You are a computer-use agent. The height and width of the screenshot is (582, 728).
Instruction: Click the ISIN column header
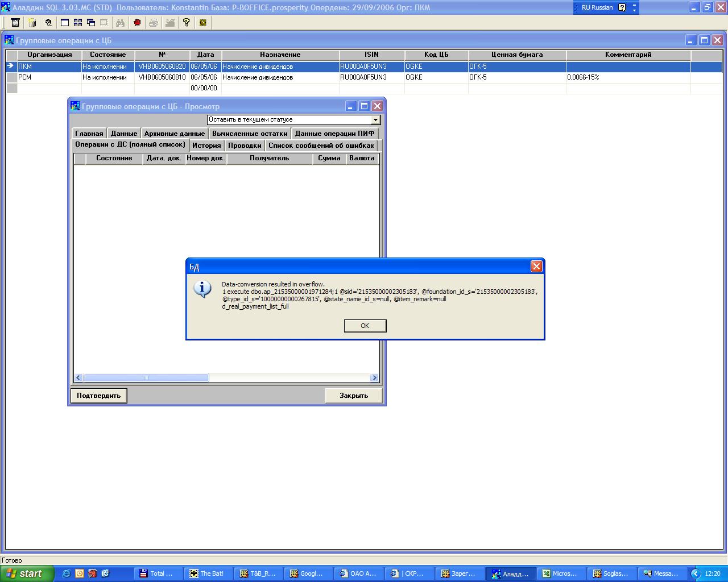tap(372, 55)
